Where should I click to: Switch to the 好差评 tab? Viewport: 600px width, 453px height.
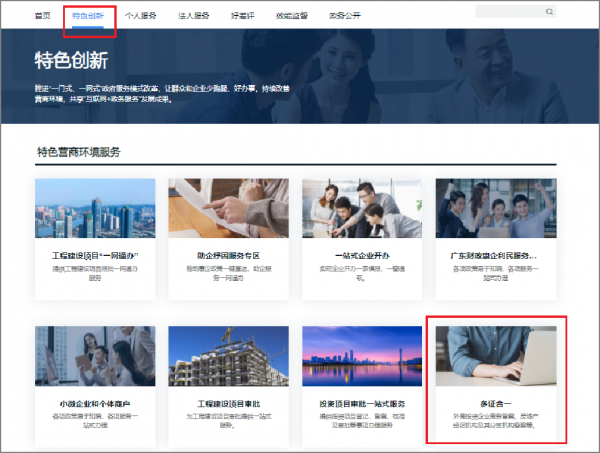coord(245,16)
